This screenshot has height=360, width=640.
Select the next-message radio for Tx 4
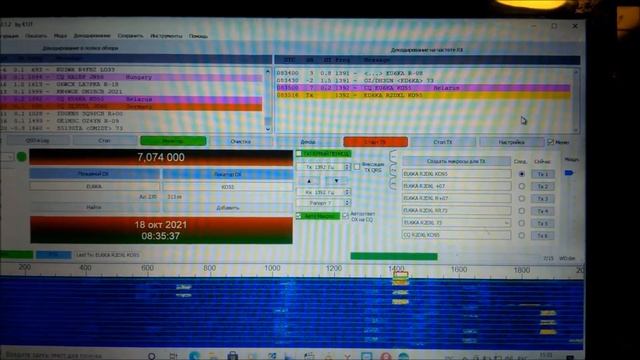click(x=521, y=211)
